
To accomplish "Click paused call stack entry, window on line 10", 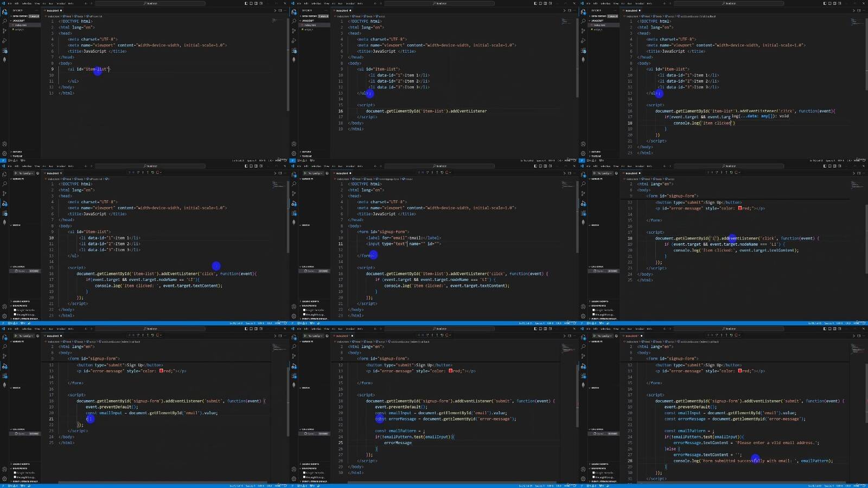I will pyautogui.click(x=25, y=271).
